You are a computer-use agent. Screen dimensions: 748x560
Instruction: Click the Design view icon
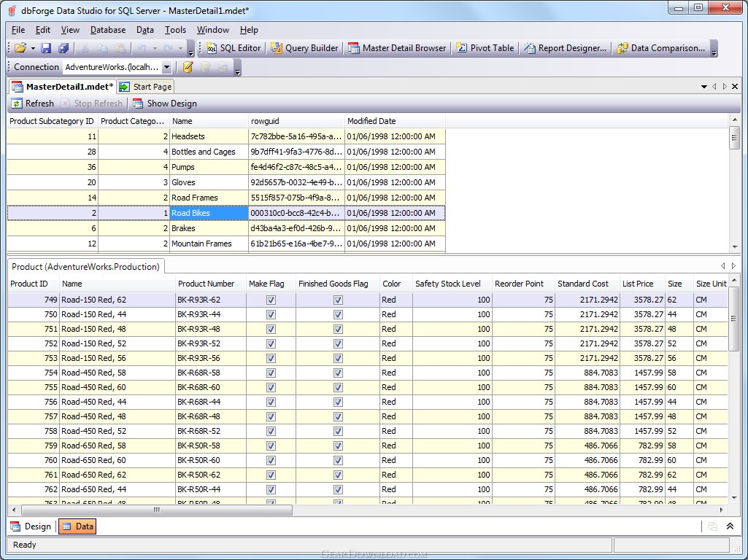coord(16,526)
